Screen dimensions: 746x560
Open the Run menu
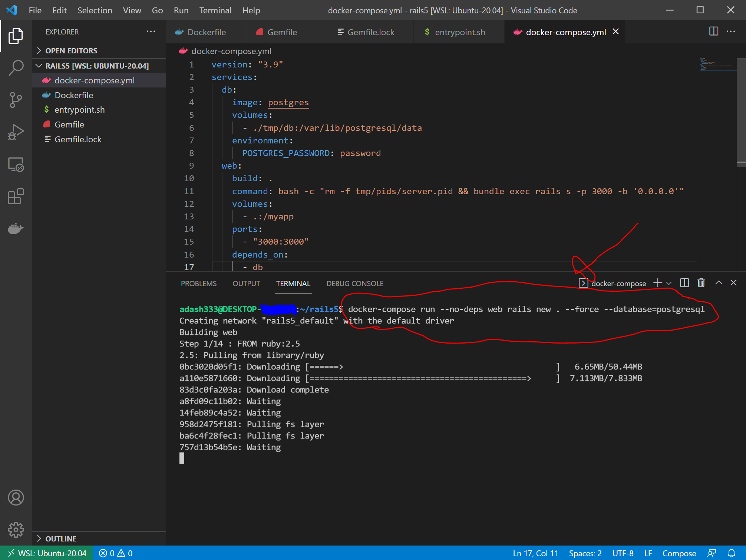181,10
